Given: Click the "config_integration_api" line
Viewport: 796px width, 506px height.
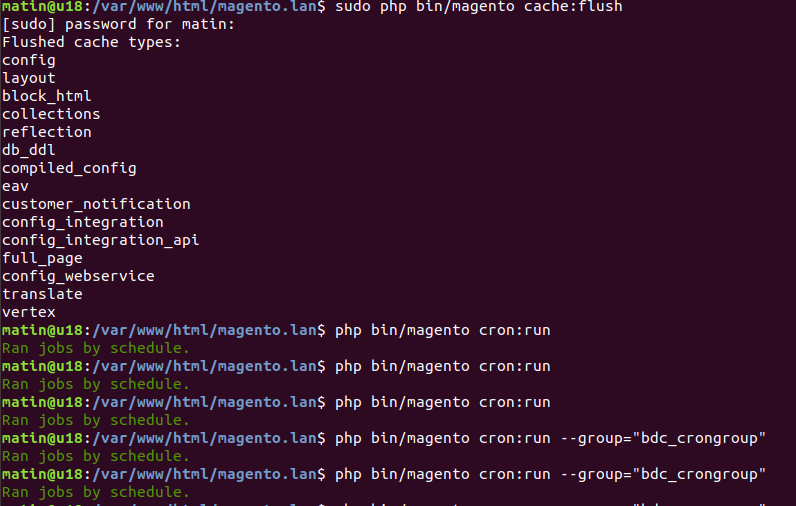Looking at the screenshot, I should point(100,240).
